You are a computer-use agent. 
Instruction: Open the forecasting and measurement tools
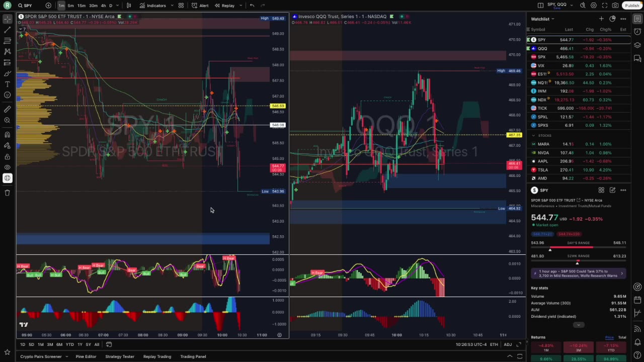point(7,62)
